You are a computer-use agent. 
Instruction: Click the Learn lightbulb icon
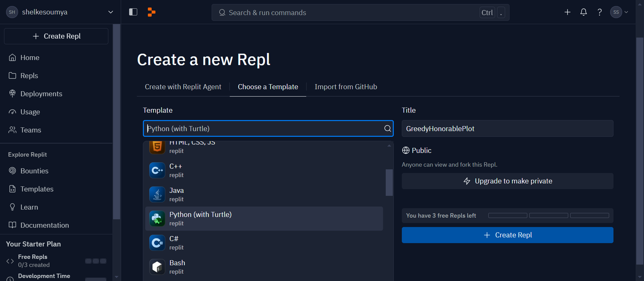(x=12, y=207)
